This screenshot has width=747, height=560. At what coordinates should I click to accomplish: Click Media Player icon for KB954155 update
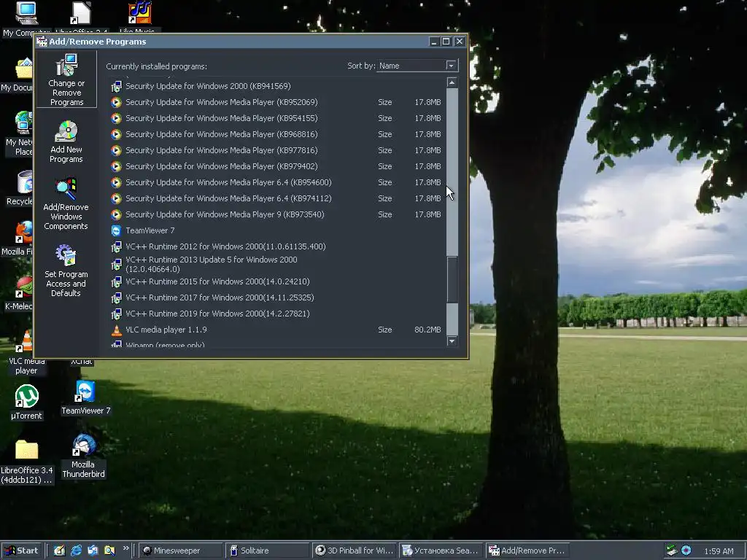click(116, 118)
